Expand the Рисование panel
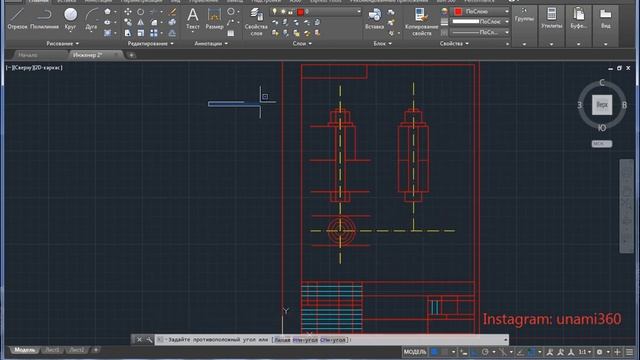The width and height of the screenshot is (640, 360). point(62,43)
